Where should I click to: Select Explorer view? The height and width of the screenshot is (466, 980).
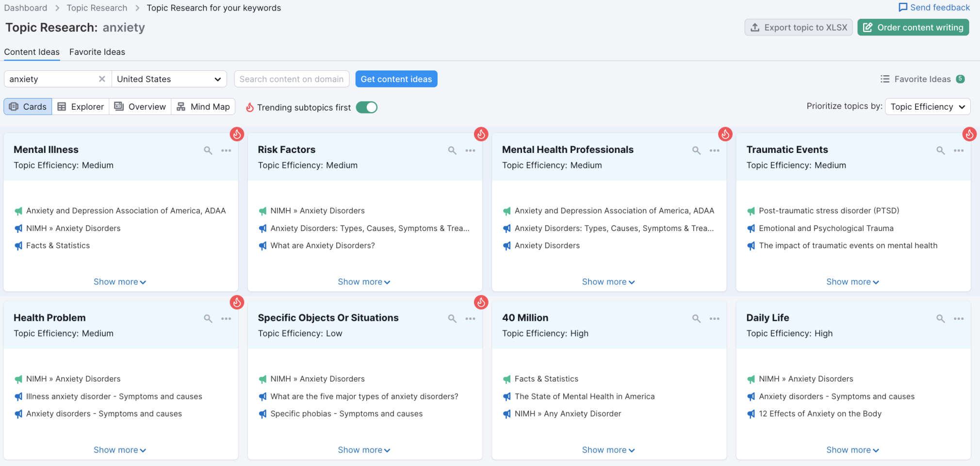pyautogui.click(x=81, y=107)
